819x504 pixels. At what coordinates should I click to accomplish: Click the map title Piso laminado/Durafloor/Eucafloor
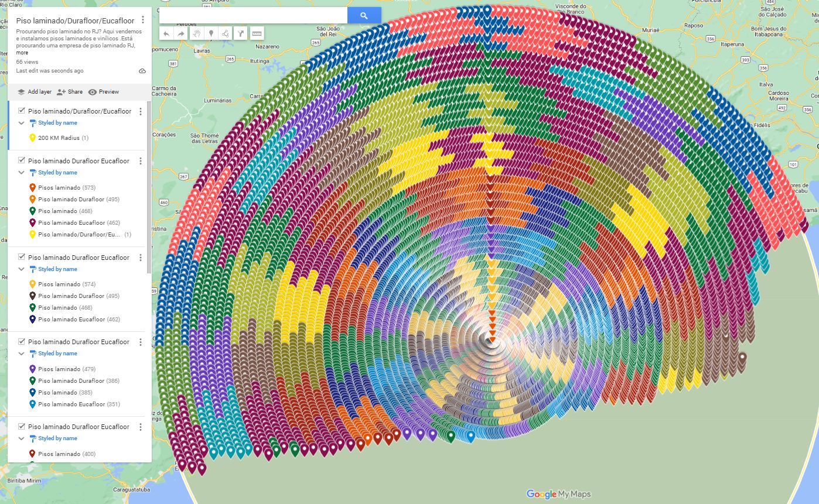(75, 20)
